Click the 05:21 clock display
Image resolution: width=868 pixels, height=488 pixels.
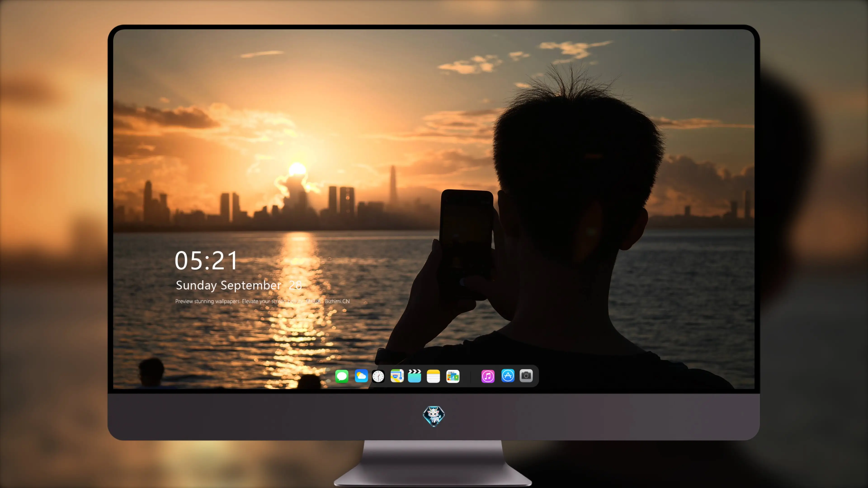[206, 261]
